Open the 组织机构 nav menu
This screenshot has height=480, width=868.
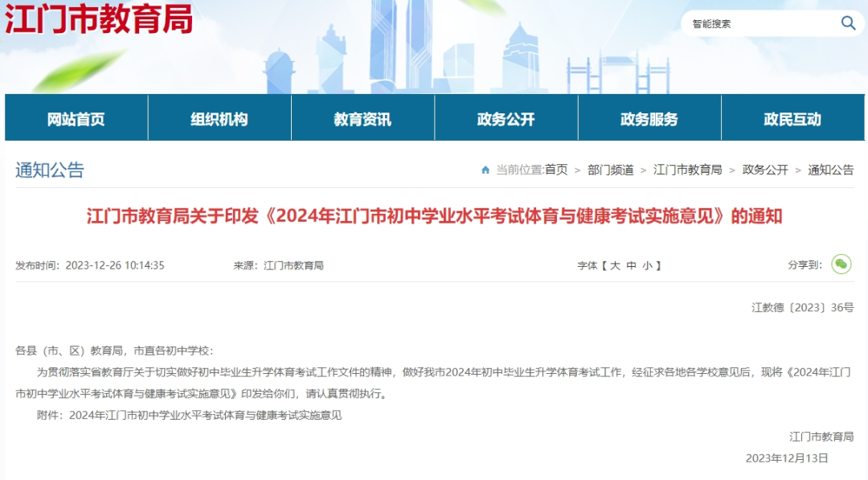[x=219, y=119]
